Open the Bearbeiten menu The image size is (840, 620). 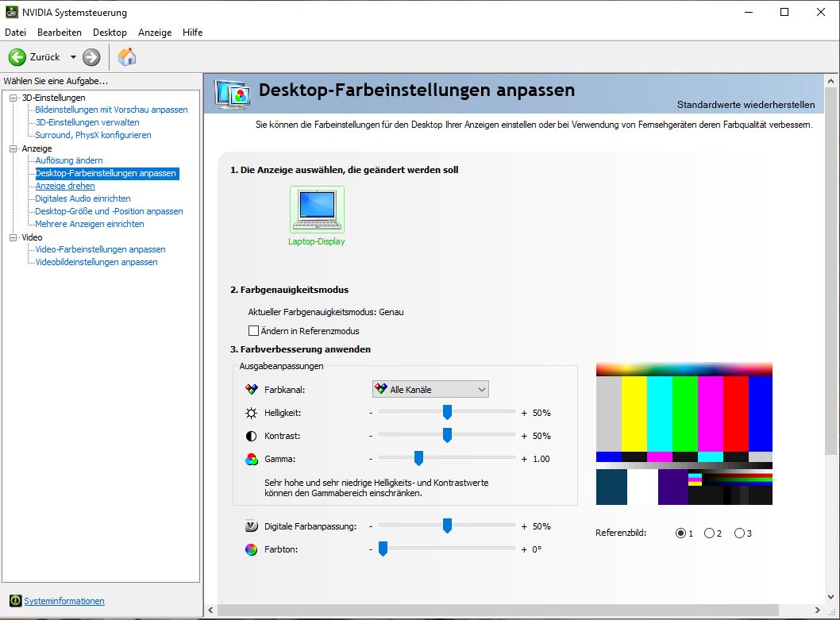click(60, 33)
